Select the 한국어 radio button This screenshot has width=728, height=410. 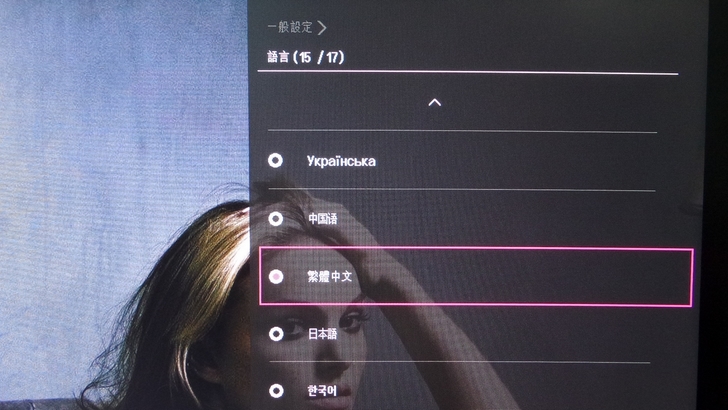276,391
